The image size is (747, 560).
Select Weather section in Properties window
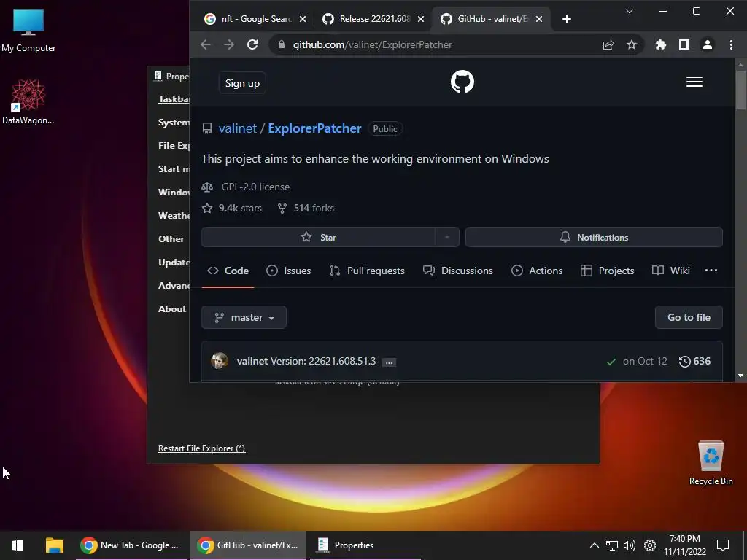point(174,216)
